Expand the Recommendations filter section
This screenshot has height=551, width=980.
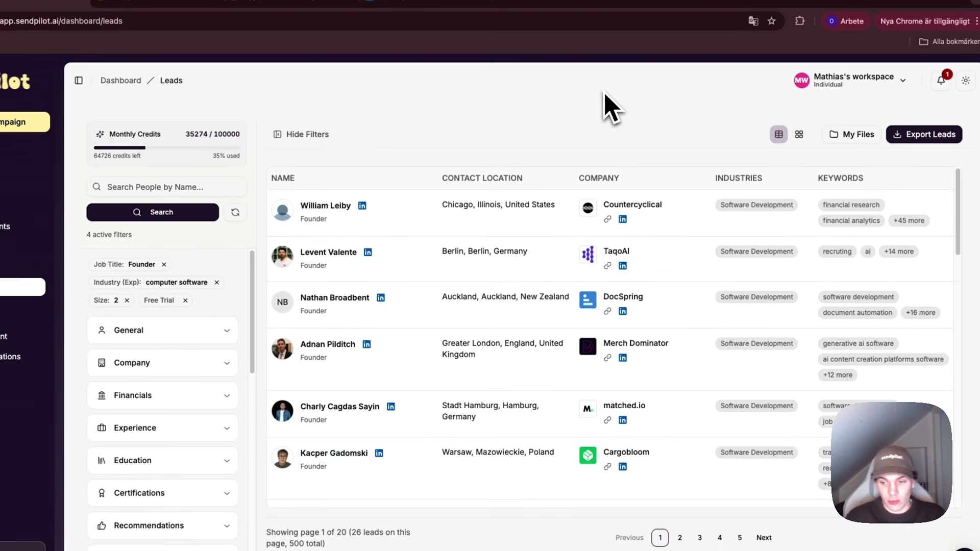pos(162,526)
